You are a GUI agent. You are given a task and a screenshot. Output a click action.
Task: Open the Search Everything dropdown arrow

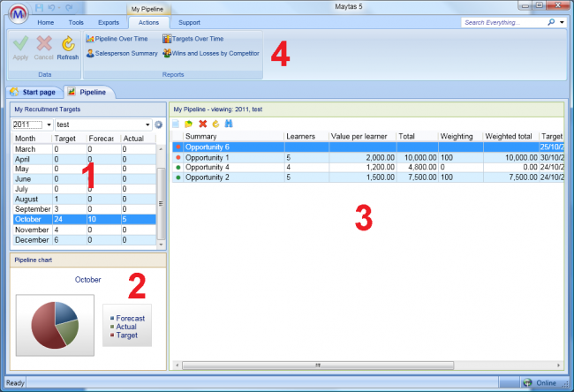pyautogui.click(x=563, y=21)
